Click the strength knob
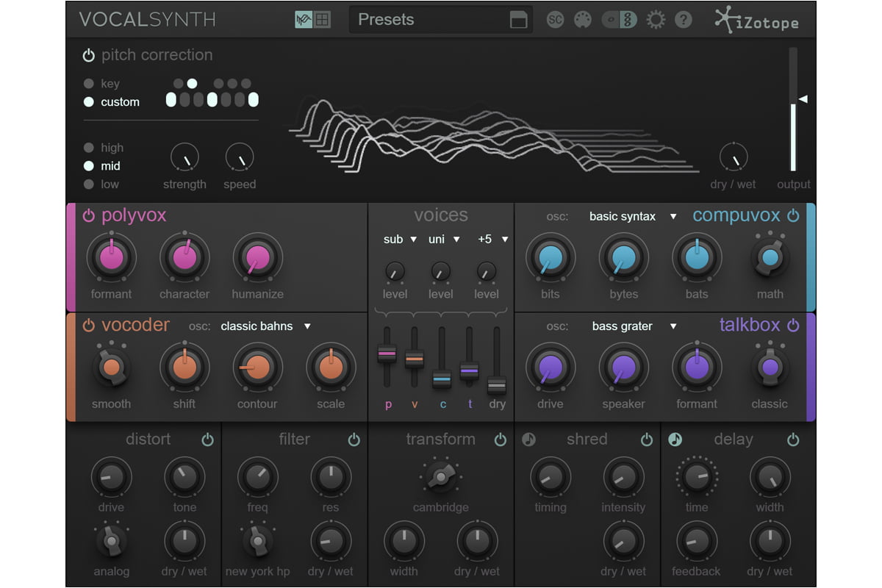Screen dimensions: 882x588 tap(184, 157)
